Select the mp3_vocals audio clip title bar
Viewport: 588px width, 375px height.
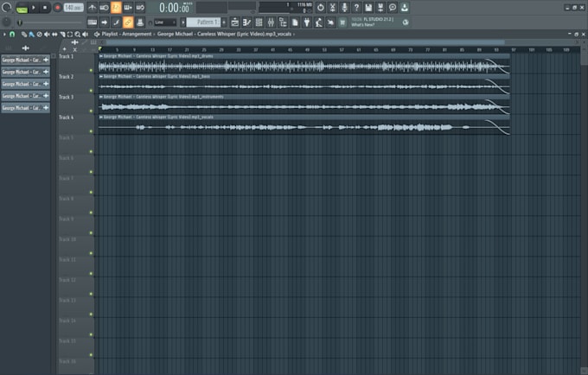(x=304, y=118)
